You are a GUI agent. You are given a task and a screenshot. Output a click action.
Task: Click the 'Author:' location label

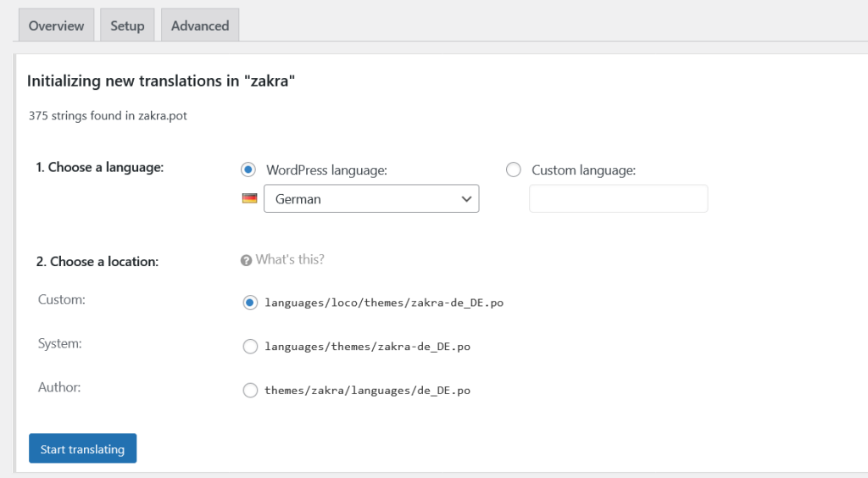[x=59, y=386]
